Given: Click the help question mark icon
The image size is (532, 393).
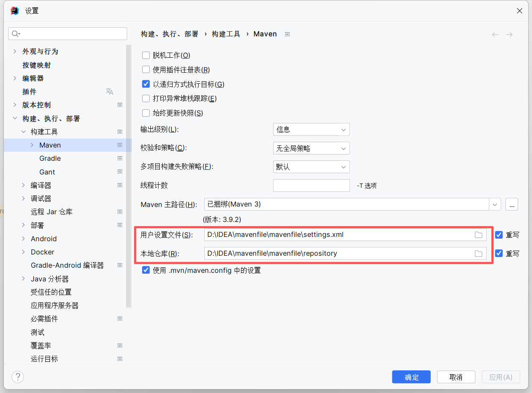Looking at the screenshot, I should 18,377.
